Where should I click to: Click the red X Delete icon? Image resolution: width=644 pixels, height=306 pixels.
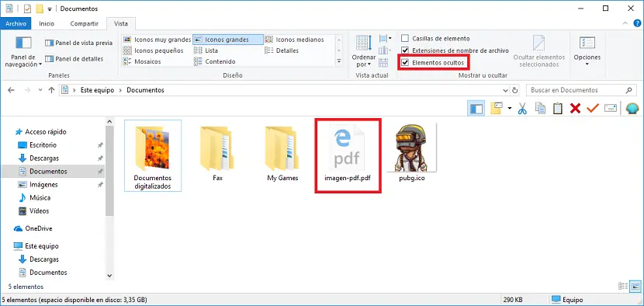(575, 109)
